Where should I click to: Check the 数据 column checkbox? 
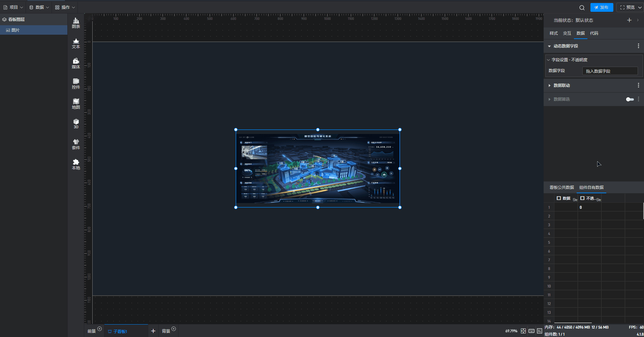coord(559,198)
